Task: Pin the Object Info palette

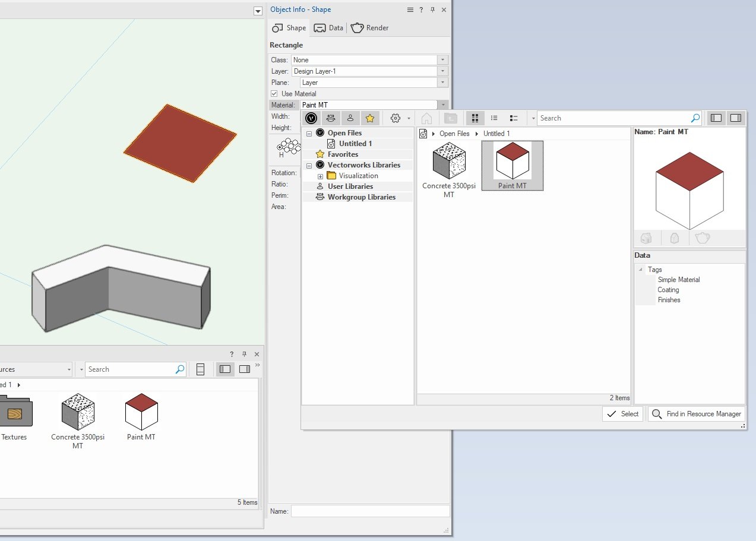Action: tap(433, 10)
